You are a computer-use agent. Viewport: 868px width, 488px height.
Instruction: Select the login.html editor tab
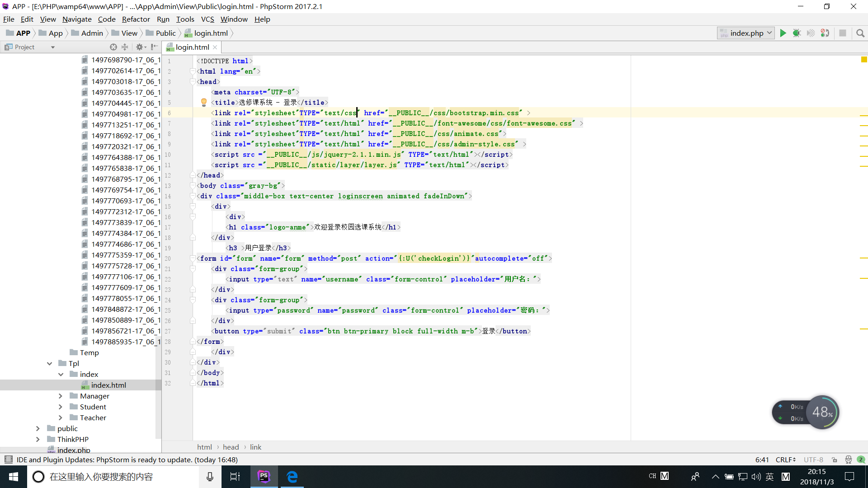tap(192, 47)
